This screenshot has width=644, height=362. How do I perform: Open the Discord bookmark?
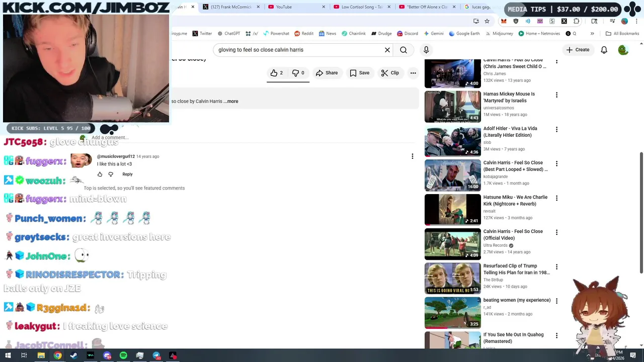pos(408,34)
